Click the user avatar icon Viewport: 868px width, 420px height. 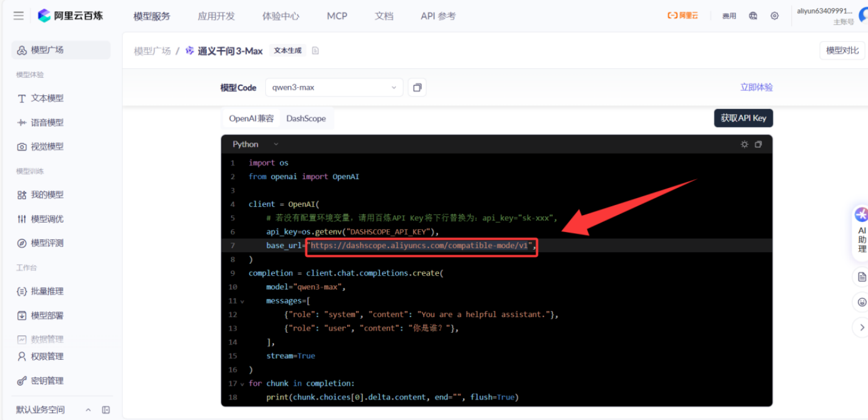point(863,16)
